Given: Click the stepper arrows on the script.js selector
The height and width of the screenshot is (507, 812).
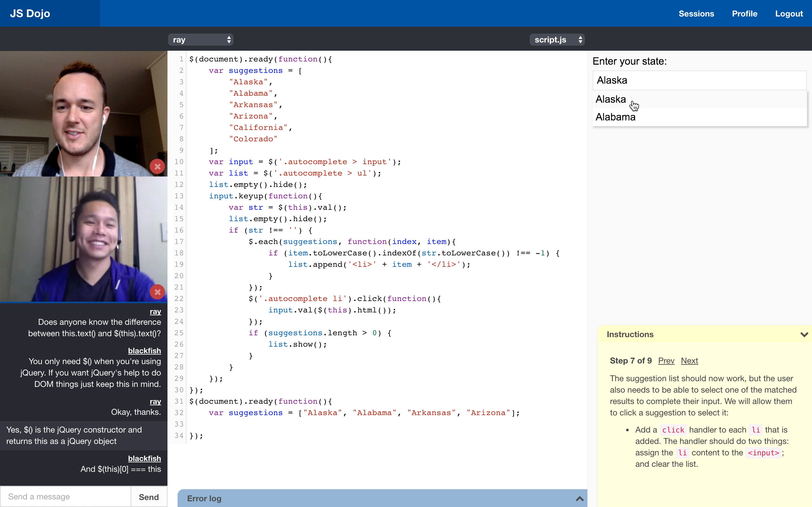Looking at the screenshot, I should click(580, 39).
